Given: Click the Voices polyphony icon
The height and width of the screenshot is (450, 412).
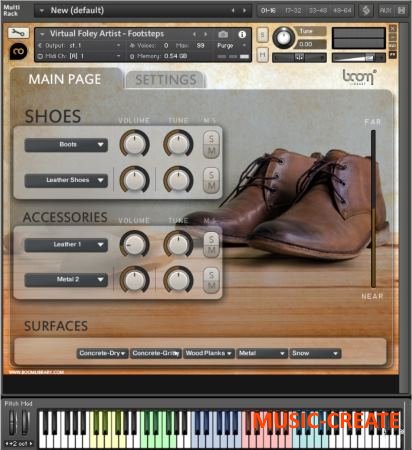Looking at the screenshot, I should pos(132,45).
